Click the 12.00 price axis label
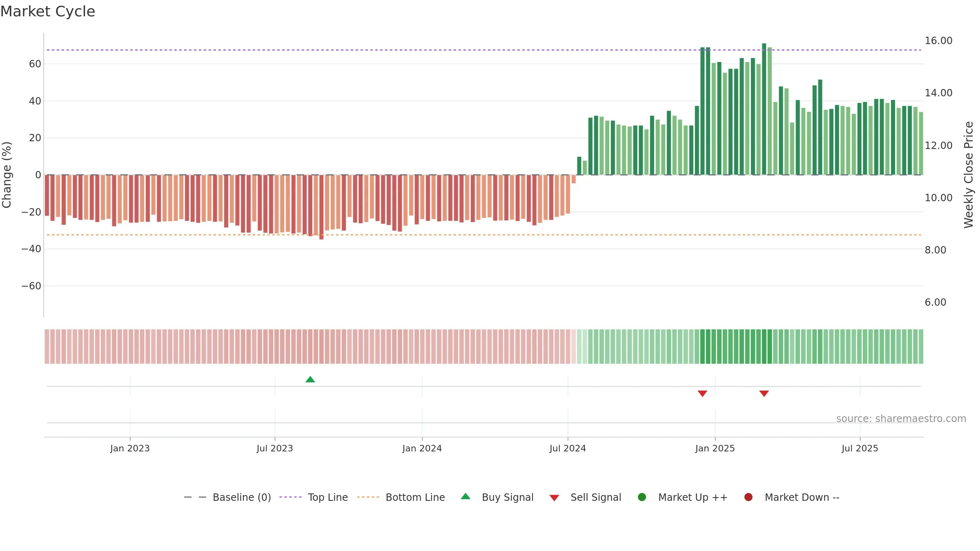This screenshot has height=551, width=980. tap(939, 146)
